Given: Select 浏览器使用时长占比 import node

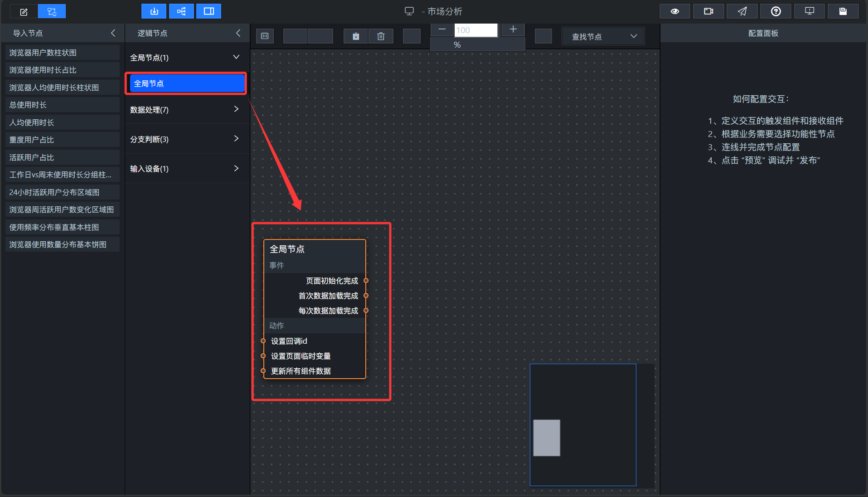Looking at the screenshot, I should [63, 70].
